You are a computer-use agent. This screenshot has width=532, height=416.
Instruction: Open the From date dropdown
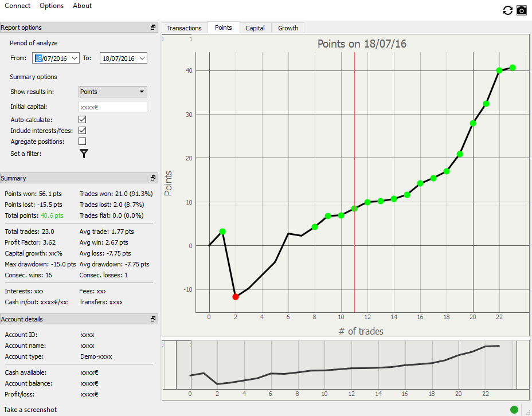click(75, 58)
